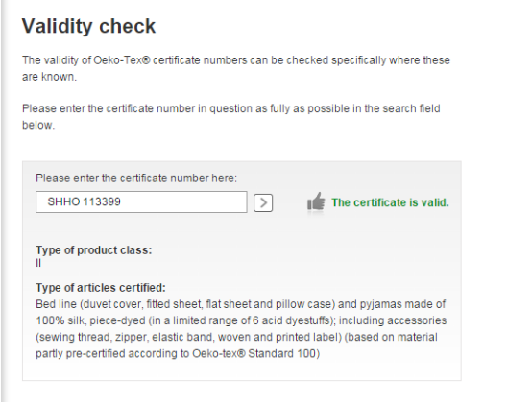The width and height of the screenshot is (532, 403).
Task: Click 'Oeko-tex® Standard 100' in description text
Action: [254, 353]
